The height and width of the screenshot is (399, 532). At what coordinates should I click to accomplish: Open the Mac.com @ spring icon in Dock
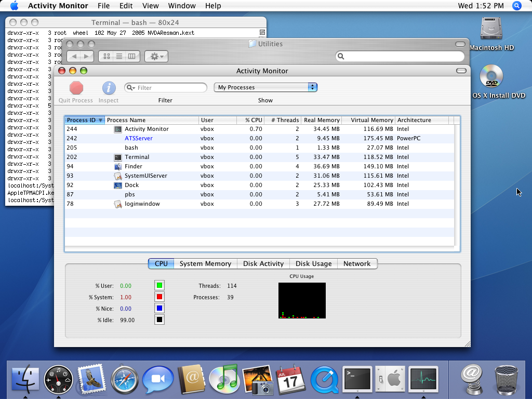pyautogui.click(x=472, y=379)
